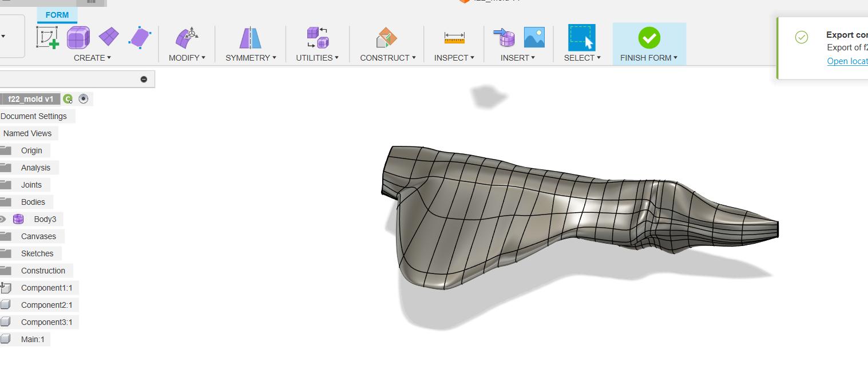This screenshot has width=868, height=369.
Task: Click the Canvases folder icon
Action: [x=6, y=236]
